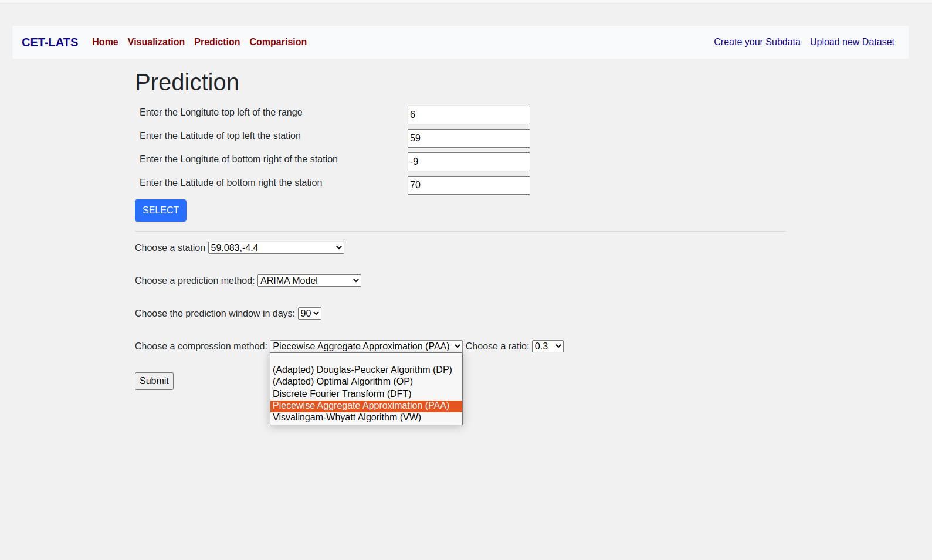932x560 pixels.
Task: Expand the Choose a station dropdown
Action: 276,248
